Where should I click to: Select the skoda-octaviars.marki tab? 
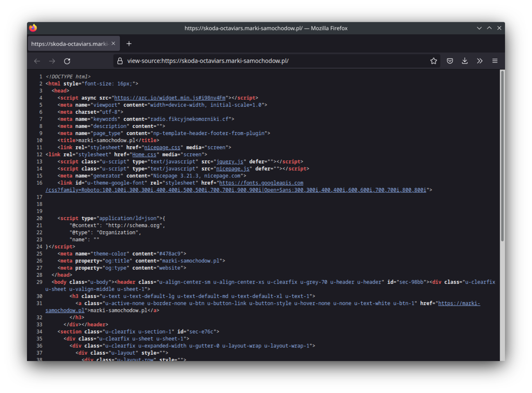(74, 44)
